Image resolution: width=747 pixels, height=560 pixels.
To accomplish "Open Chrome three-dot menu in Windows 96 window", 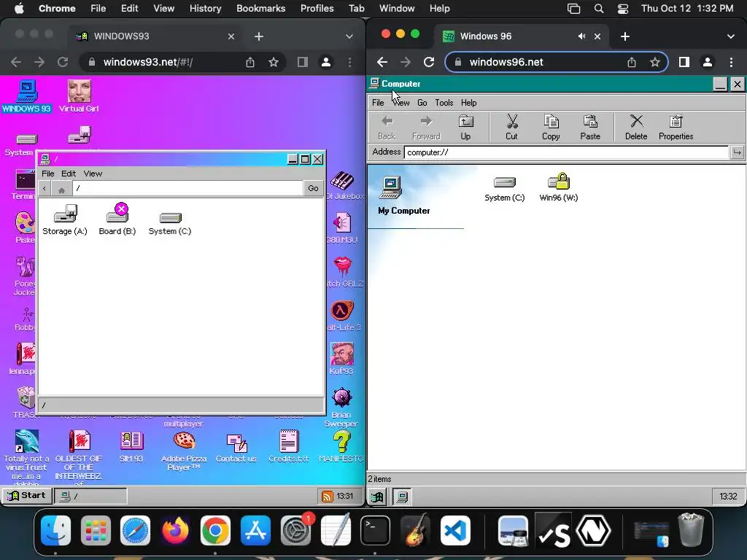I will point(731,62).
